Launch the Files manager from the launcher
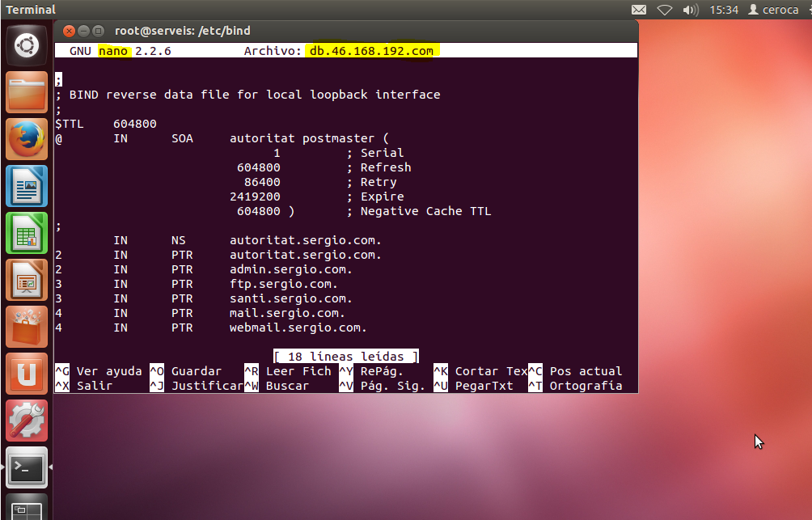The image size is (812, 520). coord(27,92)
